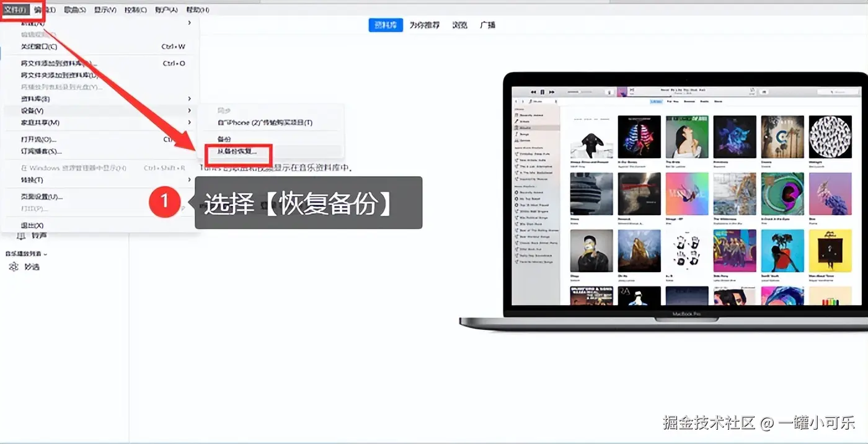Switch to the 资料库 tab
Image resolution: width=868 pixels, height=444 pixels.
click(386, 25)
